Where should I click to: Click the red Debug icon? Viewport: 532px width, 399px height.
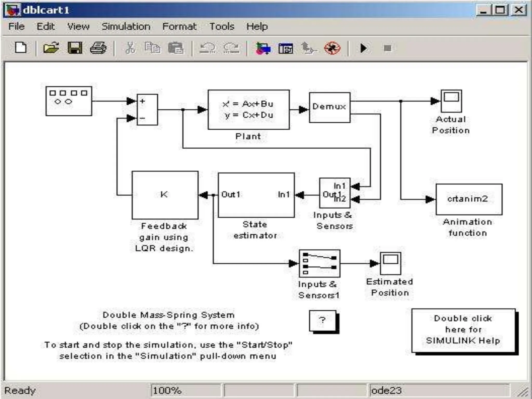click(332, 48)
